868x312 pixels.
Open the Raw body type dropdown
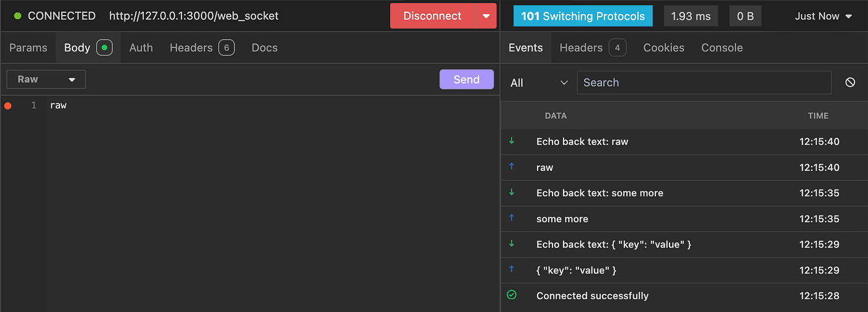pyautogui.click(x=46, y=79)
